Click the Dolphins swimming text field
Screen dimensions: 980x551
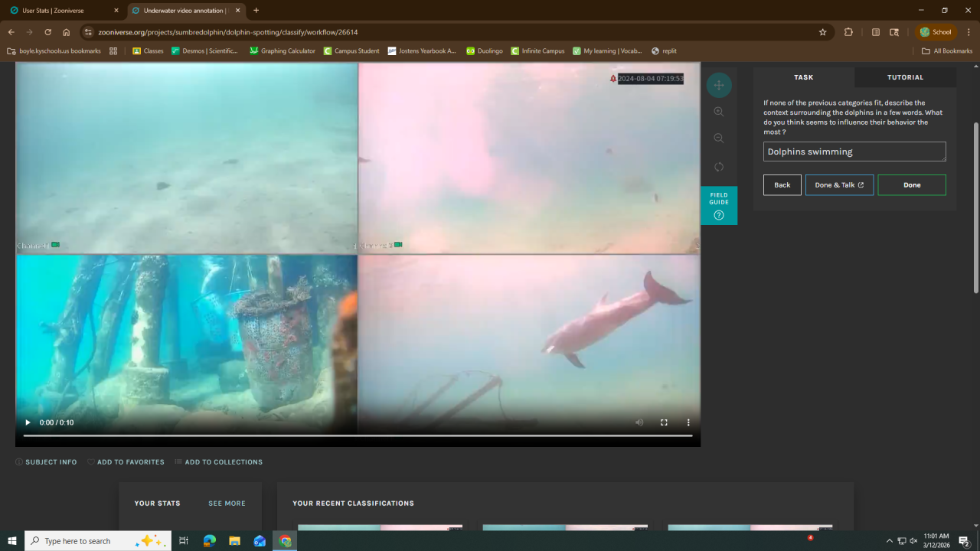pos(854,152)
